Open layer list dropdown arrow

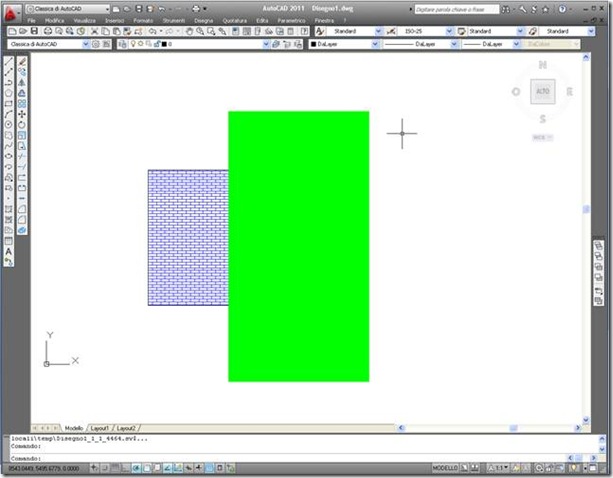point(266,44)
